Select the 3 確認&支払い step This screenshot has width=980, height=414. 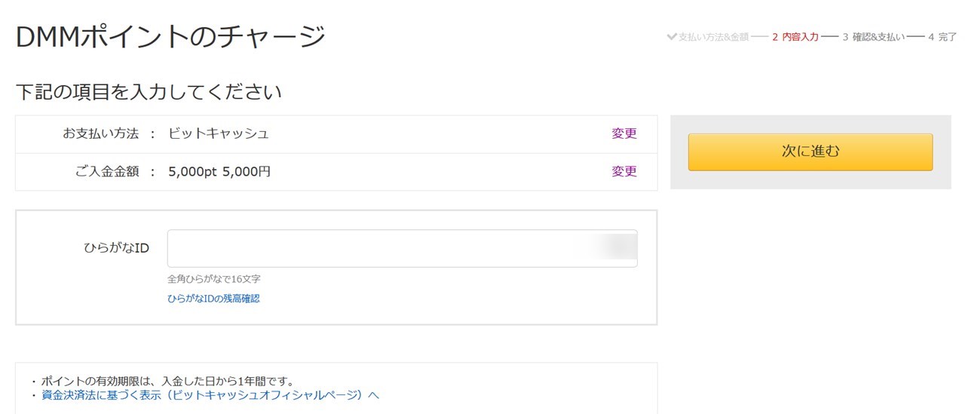(873, 37)
